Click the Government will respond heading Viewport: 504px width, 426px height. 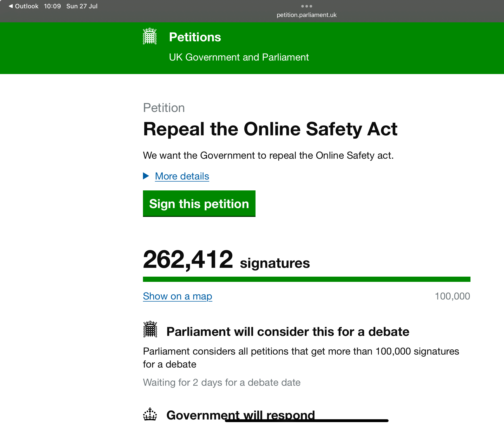click(x=241, y=415)
